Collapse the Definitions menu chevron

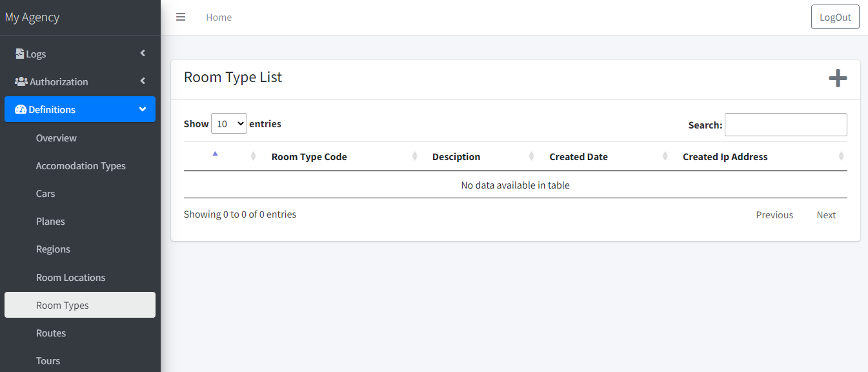pyautogui.click(x=143, y=109)
